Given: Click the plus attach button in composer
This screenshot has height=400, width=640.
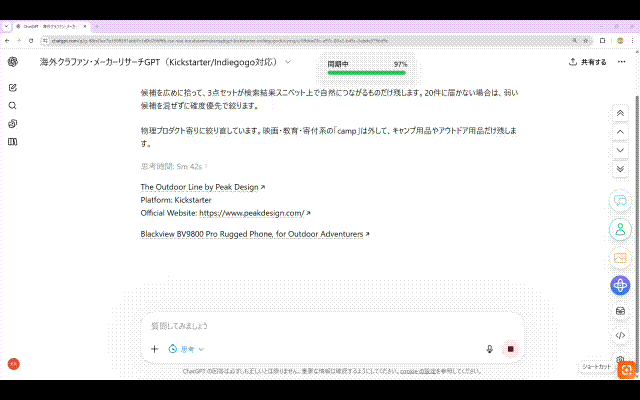Looking at the screenshot, I should (x=154, y=349).
